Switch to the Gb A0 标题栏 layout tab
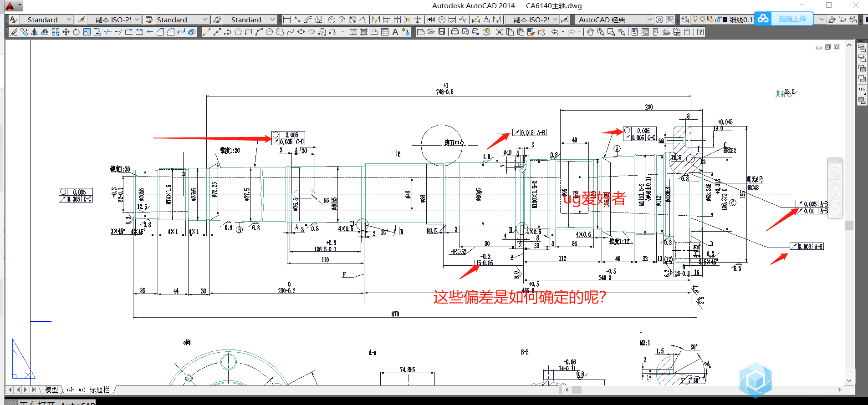The width and height of the screenshot is (868, 405). 88,390
